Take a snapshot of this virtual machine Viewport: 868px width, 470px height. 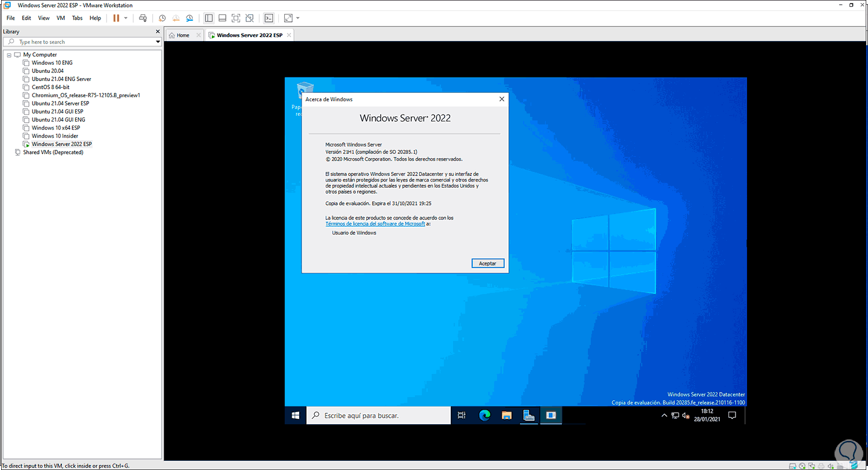pos(162,18)
